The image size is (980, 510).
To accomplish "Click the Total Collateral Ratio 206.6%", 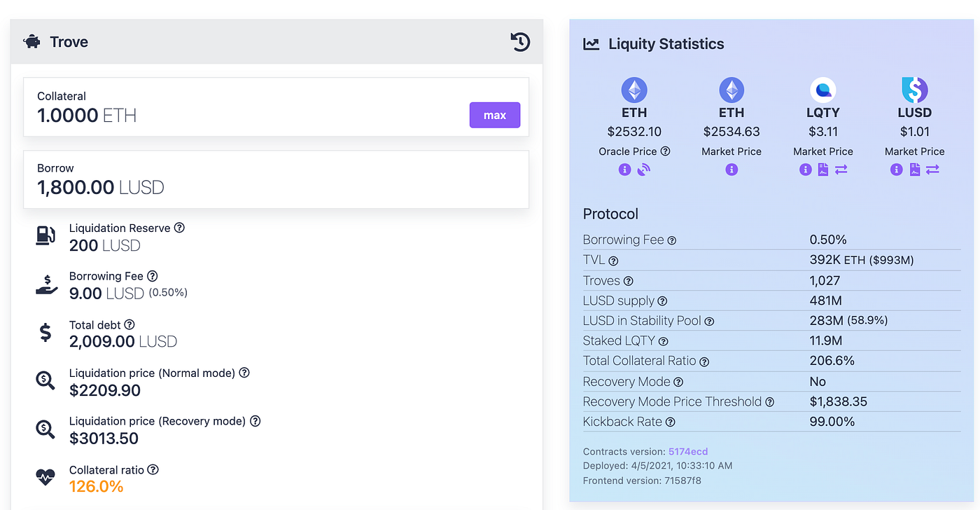I will click(x=832, y=361).
